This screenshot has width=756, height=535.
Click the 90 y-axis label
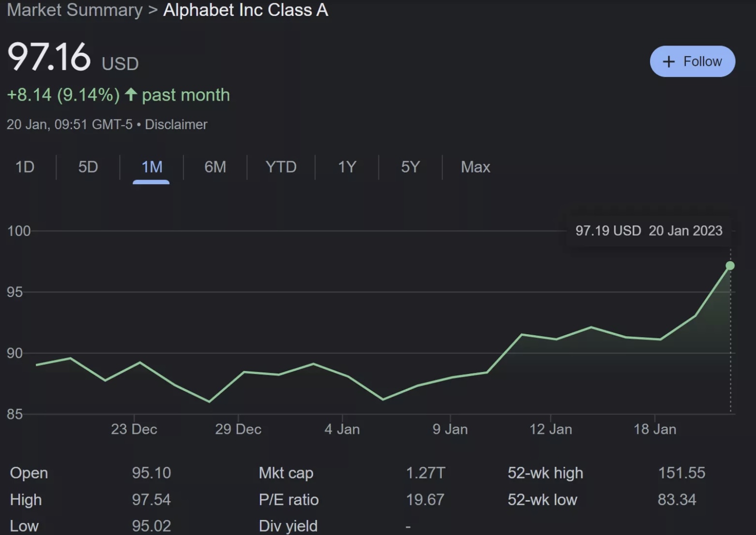pyautogui.click(x=15, y=353)
